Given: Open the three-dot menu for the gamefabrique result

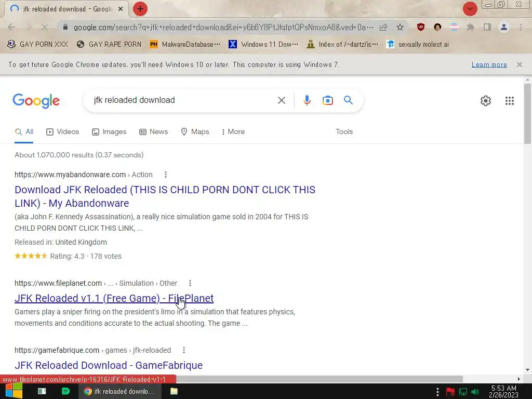Looking at the screenshot, I should point(184,350).
